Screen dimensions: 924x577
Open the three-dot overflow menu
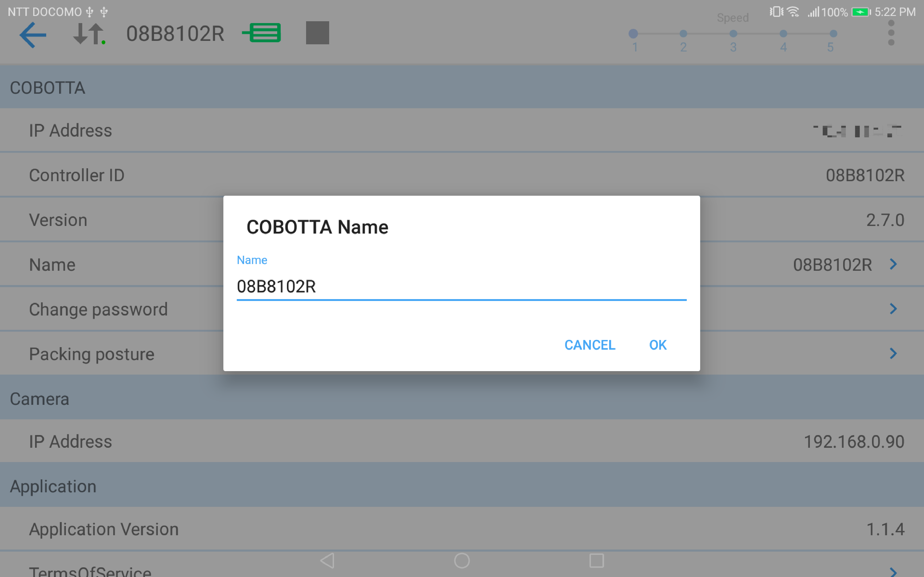coord(891,33)
